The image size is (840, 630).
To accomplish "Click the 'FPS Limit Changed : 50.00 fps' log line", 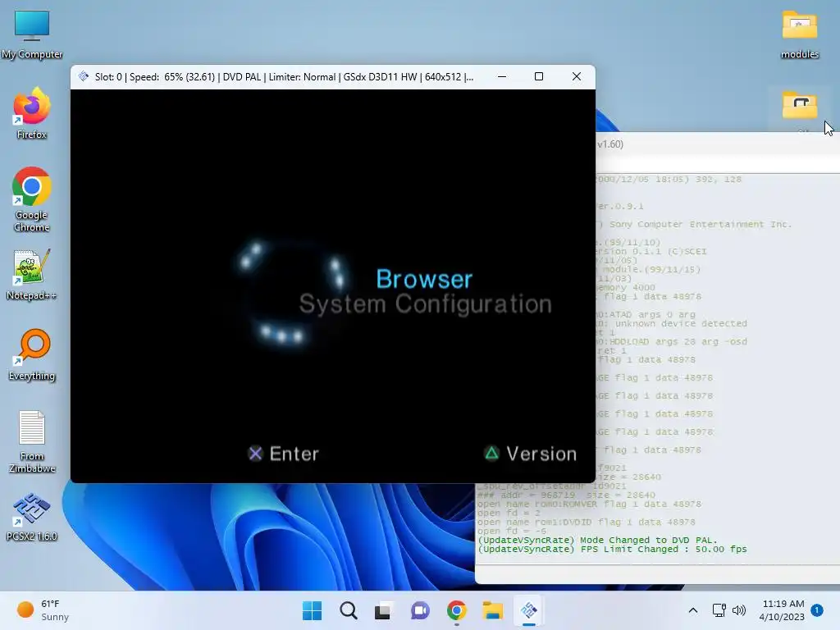I will 612,549.
